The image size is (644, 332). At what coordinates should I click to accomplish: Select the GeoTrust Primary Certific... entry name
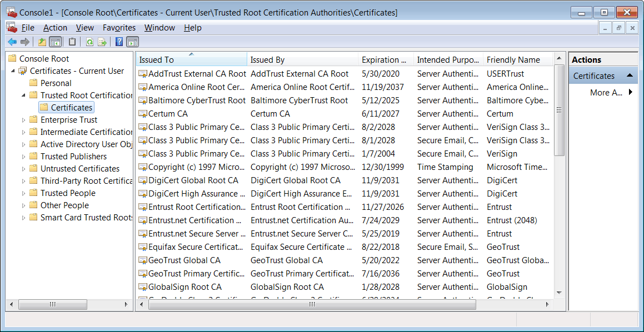click(x=196, y=274)
